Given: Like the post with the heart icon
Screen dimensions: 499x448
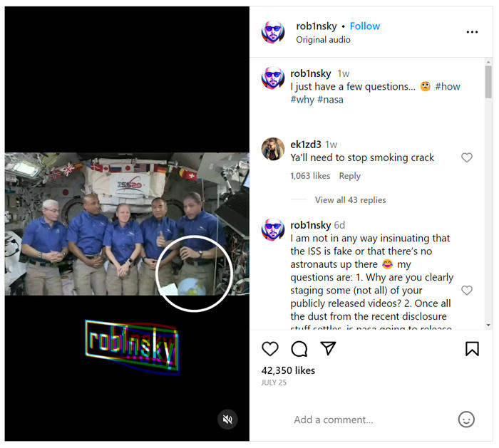Looking at the screenshot, I should [x=270, y=349].
